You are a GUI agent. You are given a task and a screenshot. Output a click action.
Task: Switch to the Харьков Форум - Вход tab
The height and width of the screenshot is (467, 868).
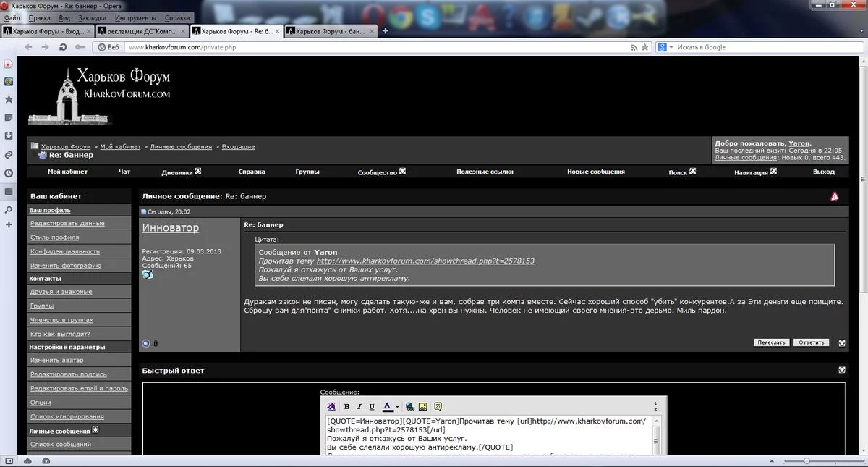48,31
